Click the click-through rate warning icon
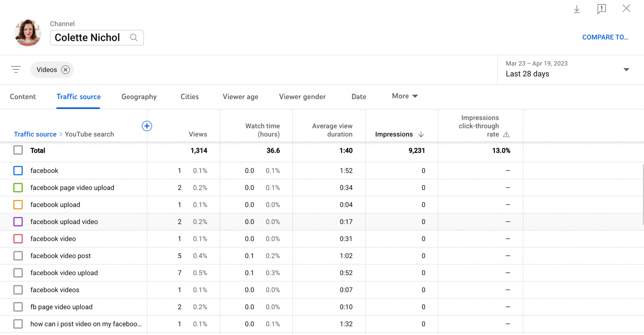 [506, 134]
